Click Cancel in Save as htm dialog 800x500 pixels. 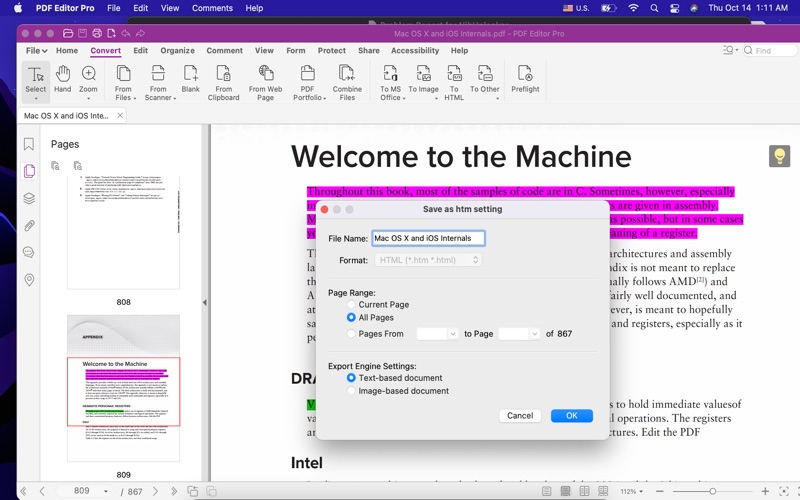point(520,415)
